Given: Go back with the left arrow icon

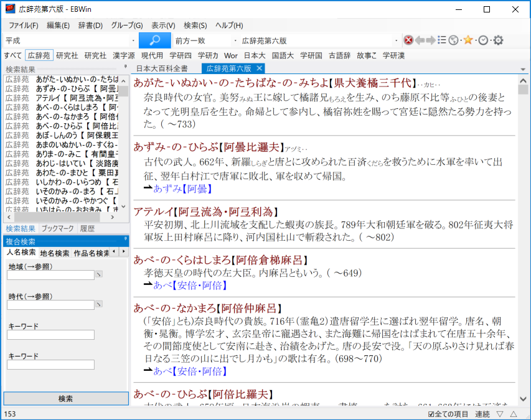Looking at the screenshot, I should point(420,40).
